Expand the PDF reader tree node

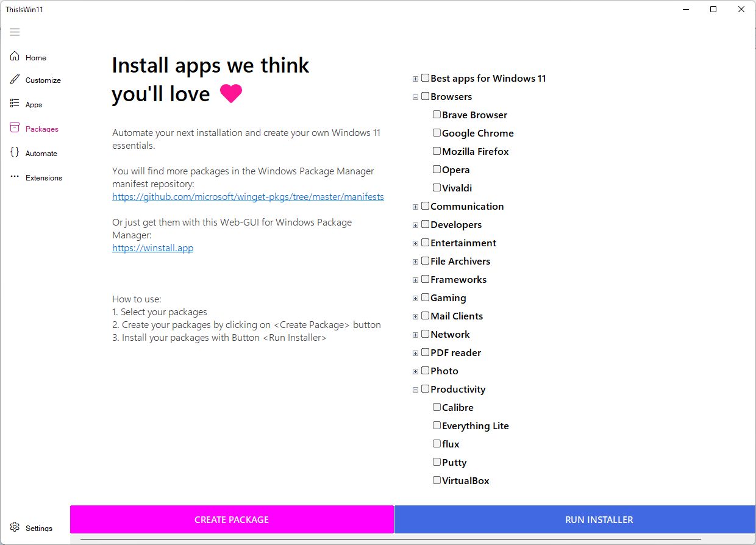click(x=415, y=353)
